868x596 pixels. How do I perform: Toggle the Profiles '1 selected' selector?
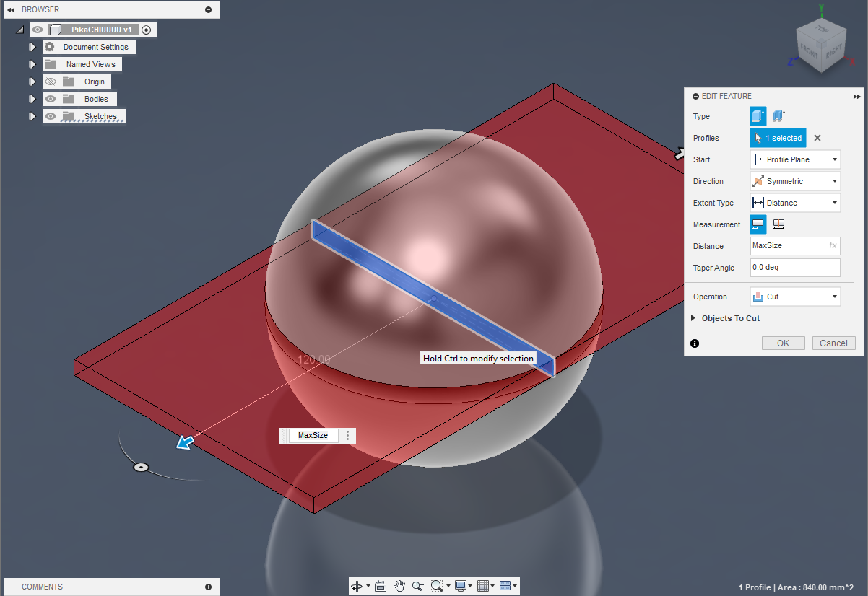778,138
